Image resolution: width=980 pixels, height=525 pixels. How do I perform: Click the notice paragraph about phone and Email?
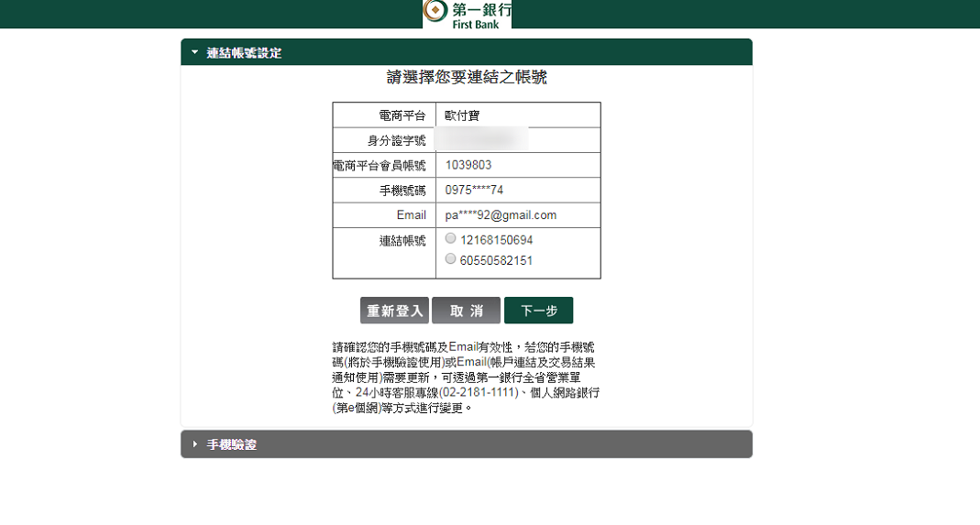tap(466, 377)
